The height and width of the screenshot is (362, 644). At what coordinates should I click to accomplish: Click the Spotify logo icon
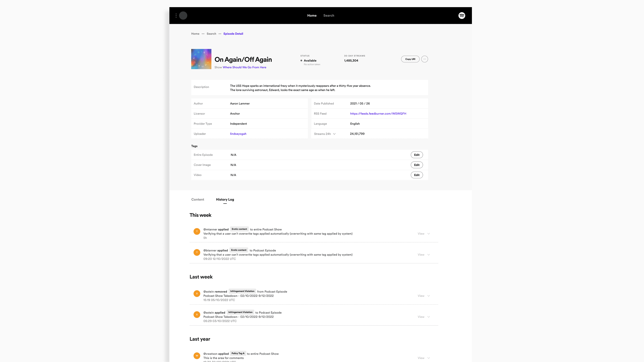click(462, 15)
